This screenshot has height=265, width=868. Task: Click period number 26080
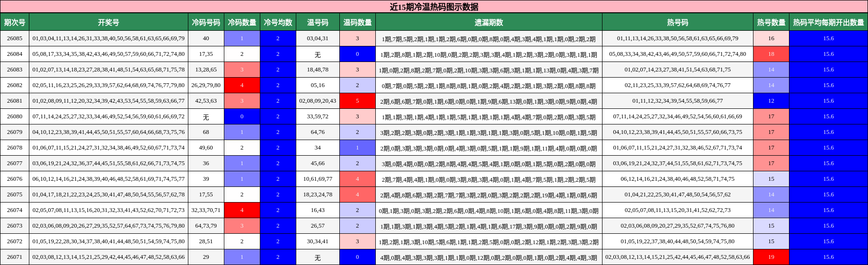pos(15,116)
